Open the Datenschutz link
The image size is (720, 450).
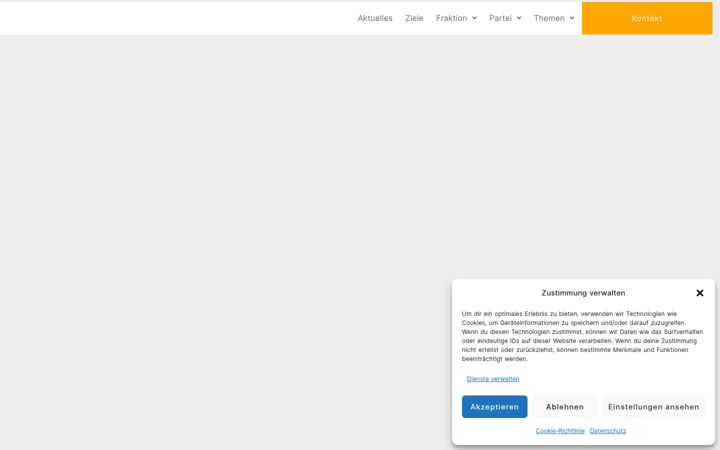[x=608, y=431]
